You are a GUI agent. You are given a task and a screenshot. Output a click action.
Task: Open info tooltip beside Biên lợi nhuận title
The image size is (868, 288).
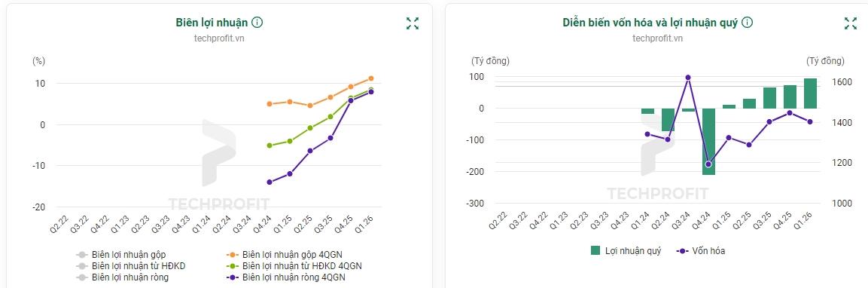(257, 22)
